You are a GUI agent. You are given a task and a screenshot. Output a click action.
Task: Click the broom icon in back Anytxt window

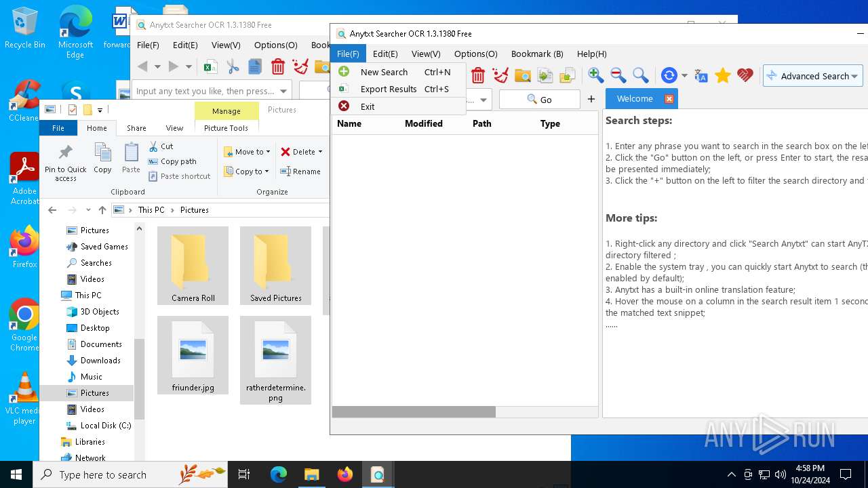coord(300,66)
